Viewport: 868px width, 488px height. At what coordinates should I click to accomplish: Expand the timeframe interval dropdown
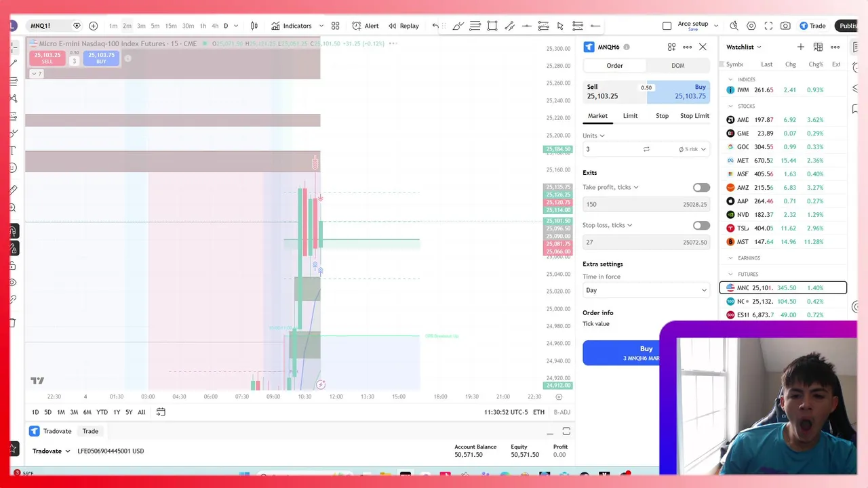tap(236, 26)
